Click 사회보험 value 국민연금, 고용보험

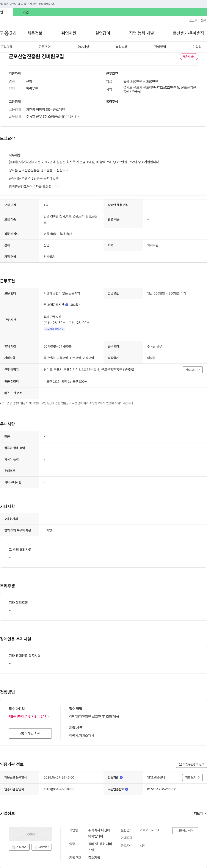tap(69, 358)
